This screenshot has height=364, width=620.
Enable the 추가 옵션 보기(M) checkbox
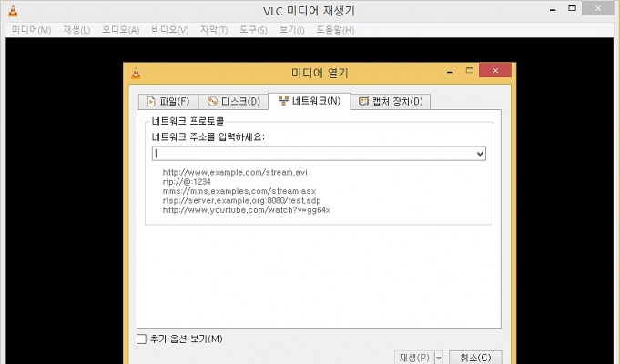pos(141,339)
